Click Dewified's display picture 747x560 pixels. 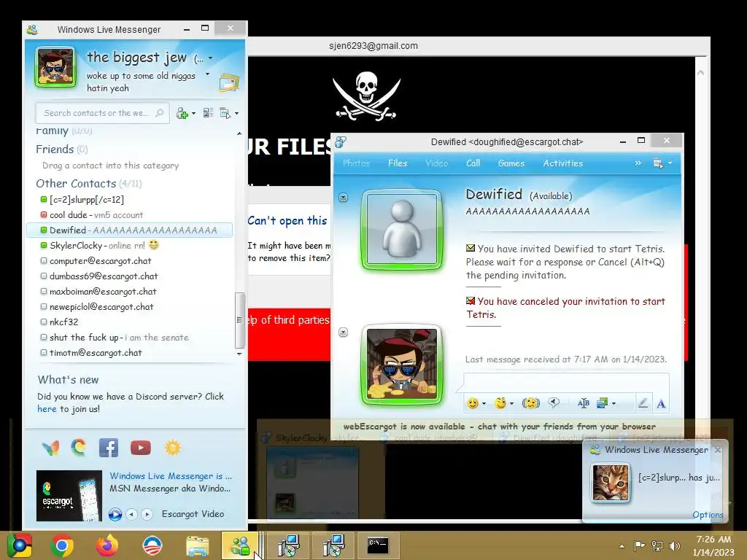pos(402,230)
